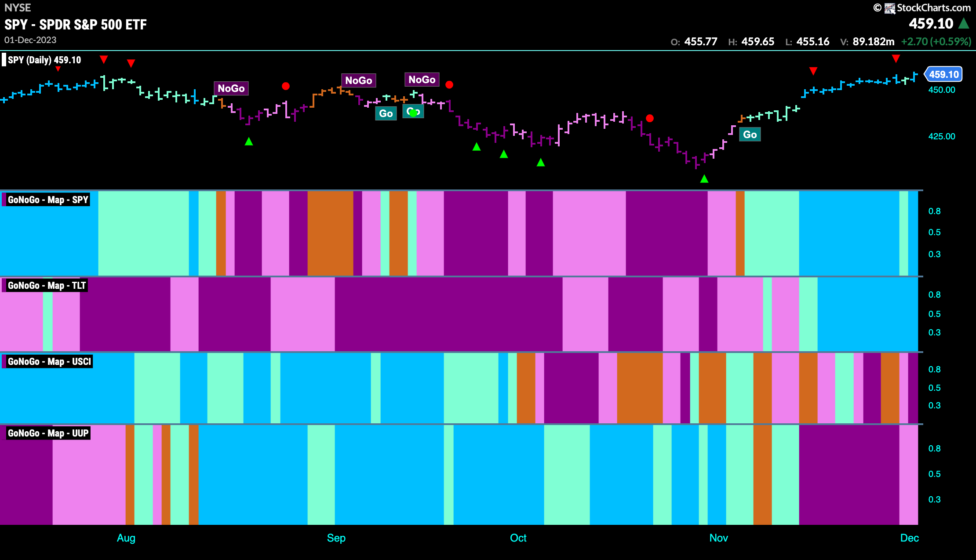Click the SPY (Daily) 459.10 legend label
976x560 pixels.
click(x=44, y=60)
